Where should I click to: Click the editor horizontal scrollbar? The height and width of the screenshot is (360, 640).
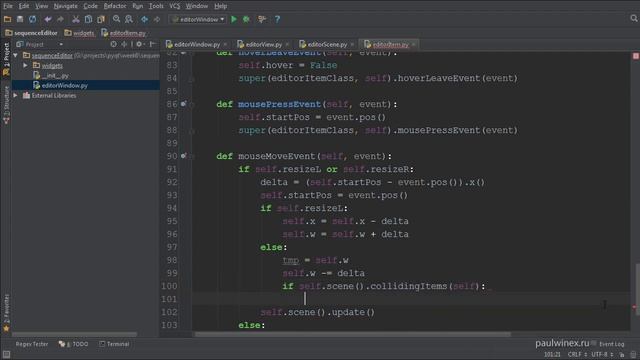(x=353, y=334)
